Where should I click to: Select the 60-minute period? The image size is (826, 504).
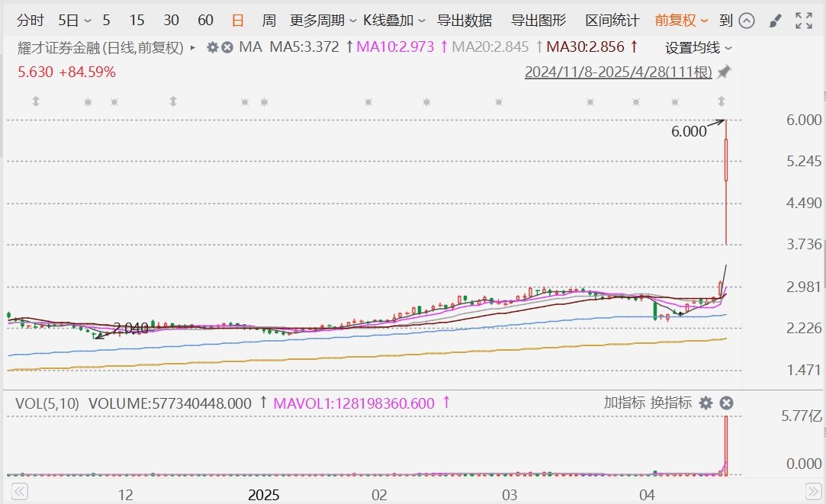pos(205,21)
